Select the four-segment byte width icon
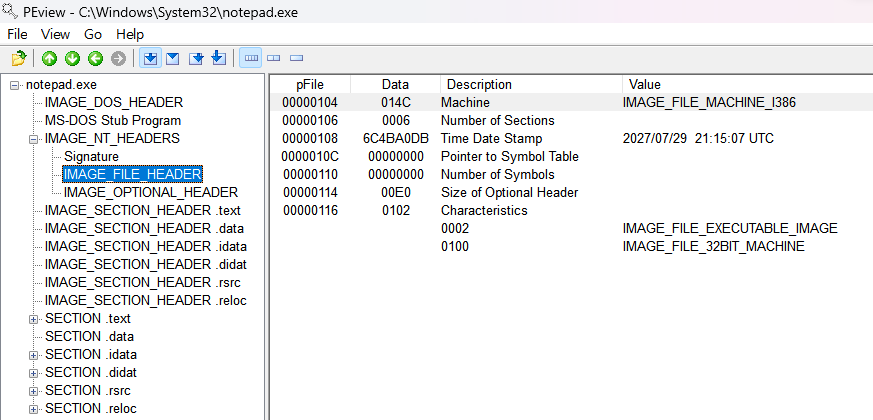Viewport: 873px width, 420px height. (251, 58)
